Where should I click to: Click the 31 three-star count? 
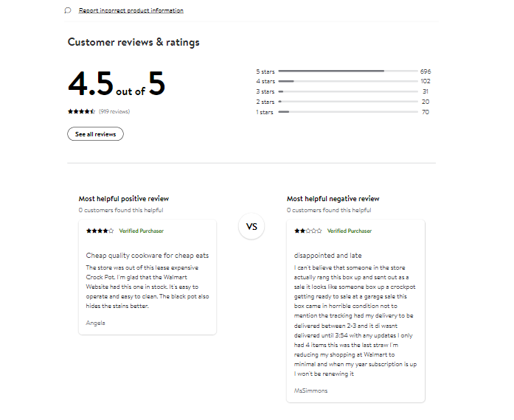(426, 91)
